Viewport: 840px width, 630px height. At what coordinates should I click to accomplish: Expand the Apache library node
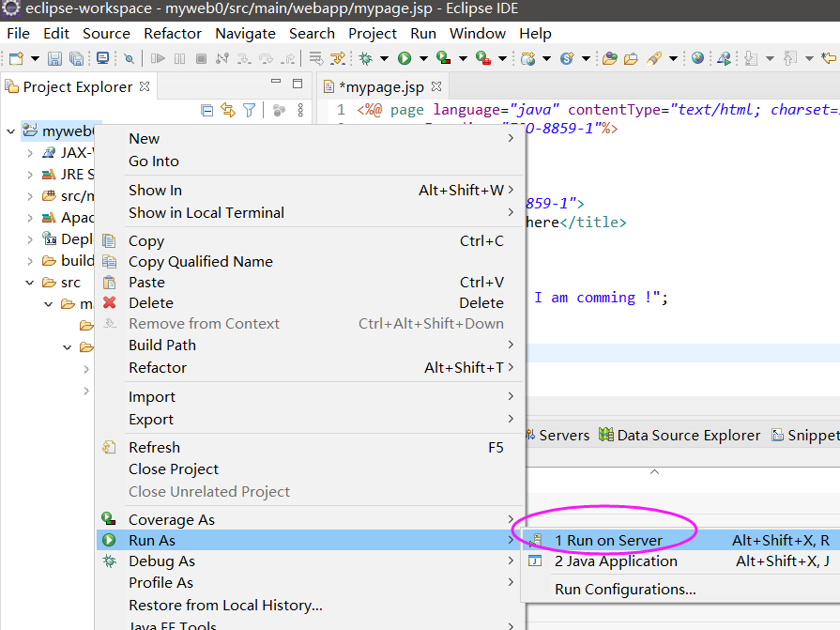pyautogui.click(x=30, y=218)
